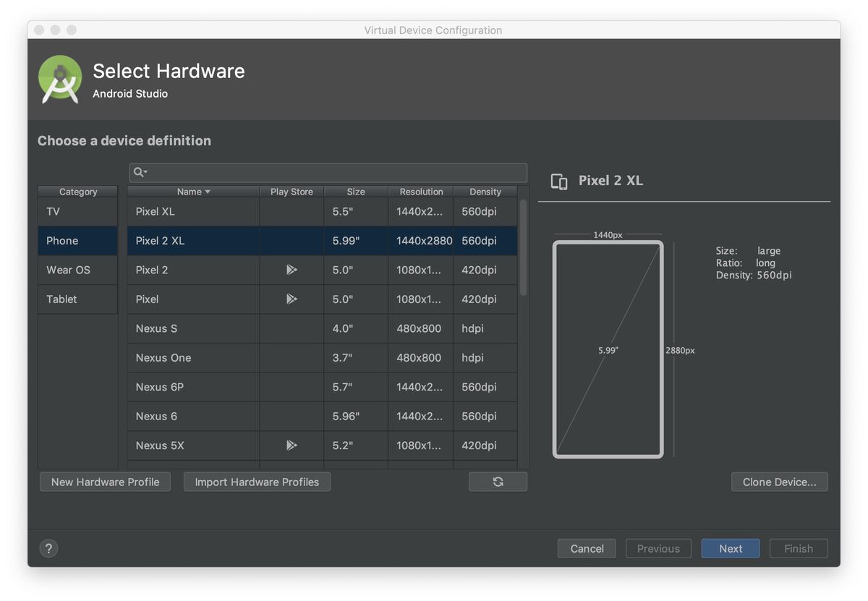The height and width of the screenshot is (601, 868).
Task: Sort by Resolution column header
Action: click(421, 192)
